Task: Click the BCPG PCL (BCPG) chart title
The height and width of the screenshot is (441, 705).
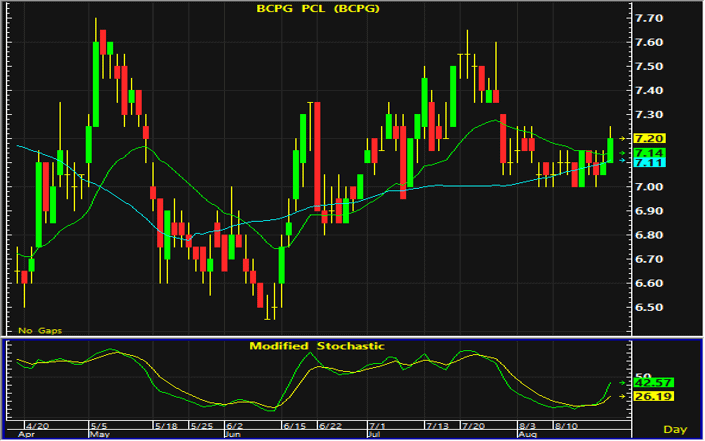Action: (x=318, y=9)
